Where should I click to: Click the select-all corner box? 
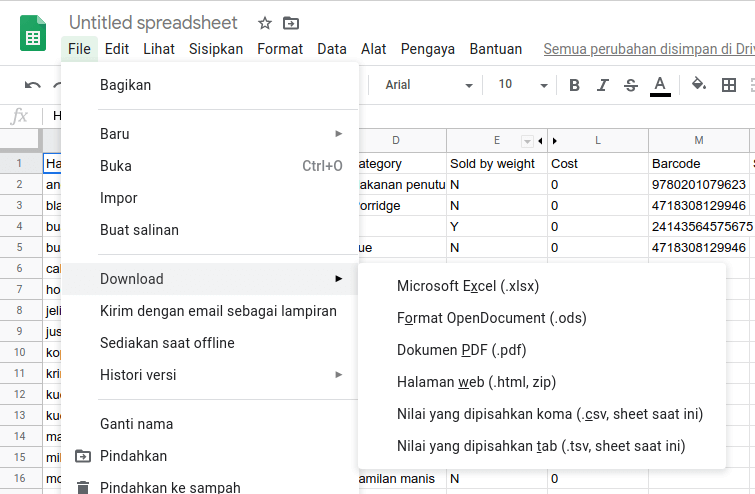point(19,140)
